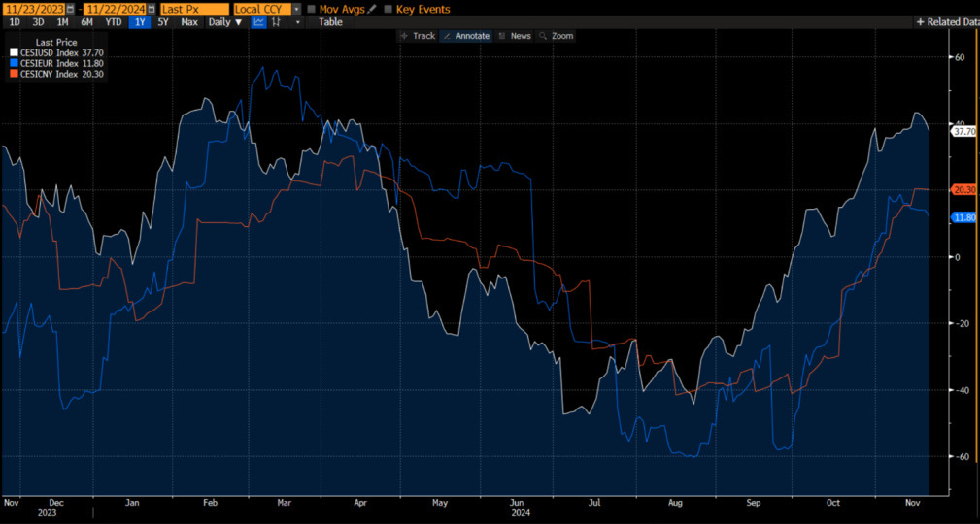
Task: Select the 1D time range
Action: tap(14, 22)
